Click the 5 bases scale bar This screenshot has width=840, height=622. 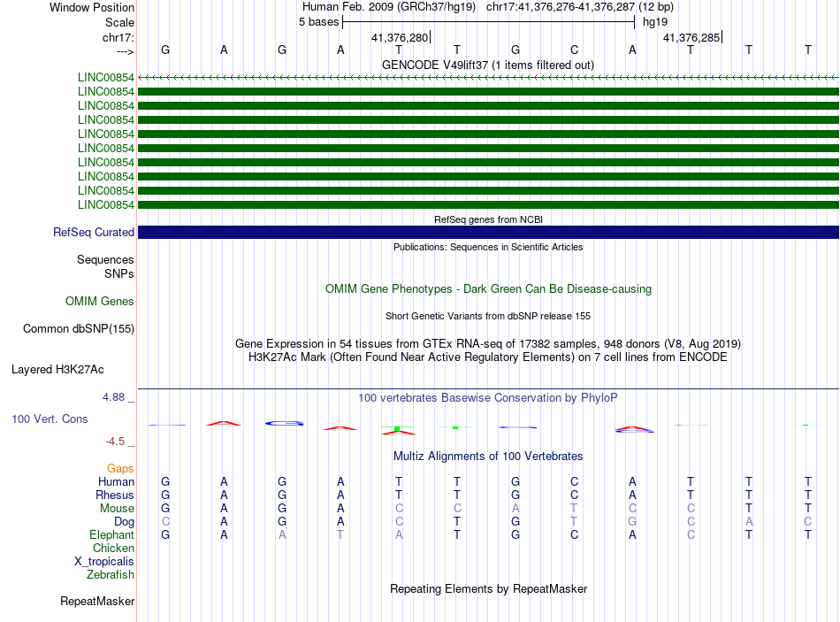click(x=488, y=22)
